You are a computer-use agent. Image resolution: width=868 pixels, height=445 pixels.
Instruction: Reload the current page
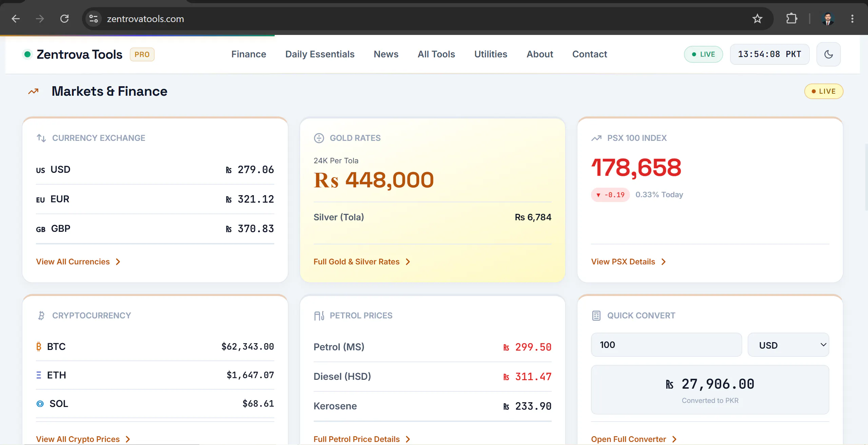(x=64, y=19)
